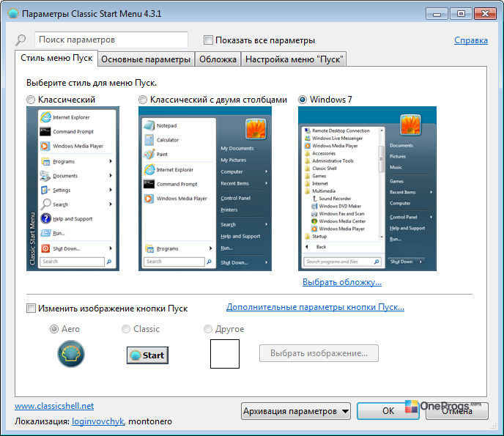The image size is (504, 436).
Task: Select the Windows 7 style radio button
Action: click(303, 100)
